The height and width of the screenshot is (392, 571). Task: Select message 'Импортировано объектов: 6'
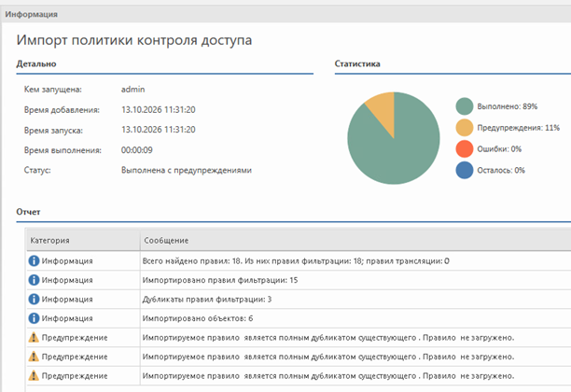pyautogui.click(x=198, y=318)
